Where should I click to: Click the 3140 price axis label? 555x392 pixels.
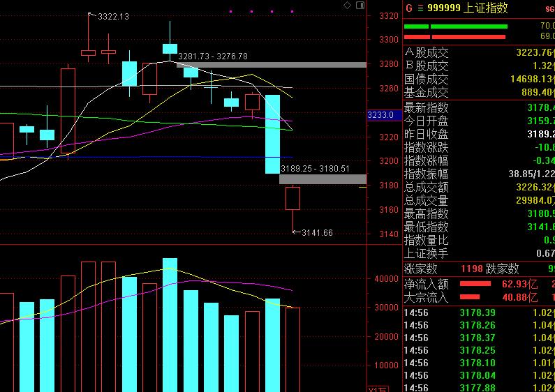[x=389, y=234]
